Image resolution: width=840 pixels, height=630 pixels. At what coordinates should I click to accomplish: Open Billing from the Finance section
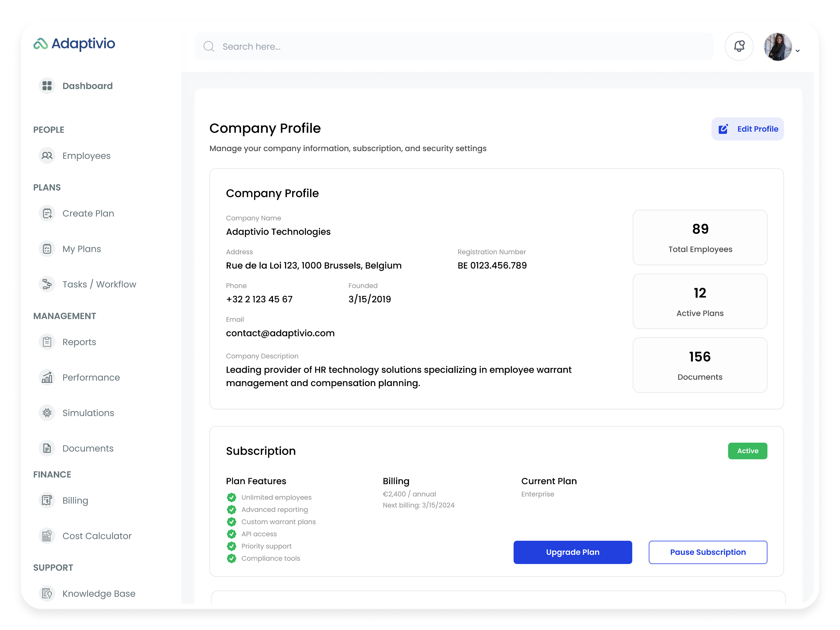(x=47, y=500)
